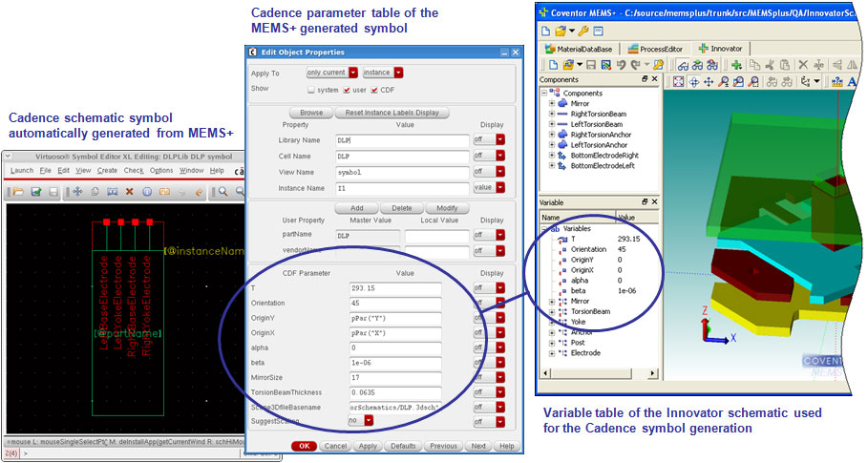Image resolution: width=868 pixels, height=463 pixels.
Task: Collapse the Components root tree node
Action: tap(544, 93)
